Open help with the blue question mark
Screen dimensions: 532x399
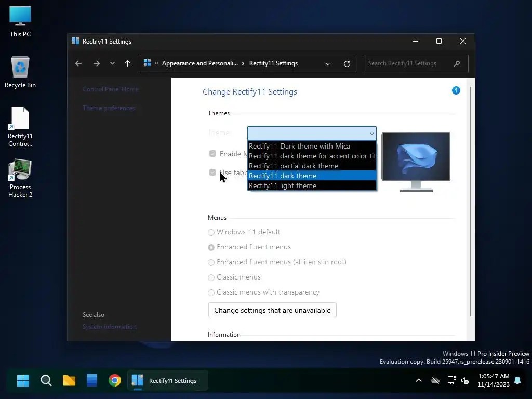pos(456,90)
